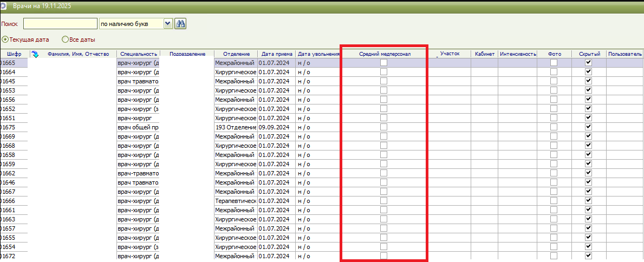Click the "Дата приема" column header
This screenshot has height=262, width=644.
pos(277,54)
